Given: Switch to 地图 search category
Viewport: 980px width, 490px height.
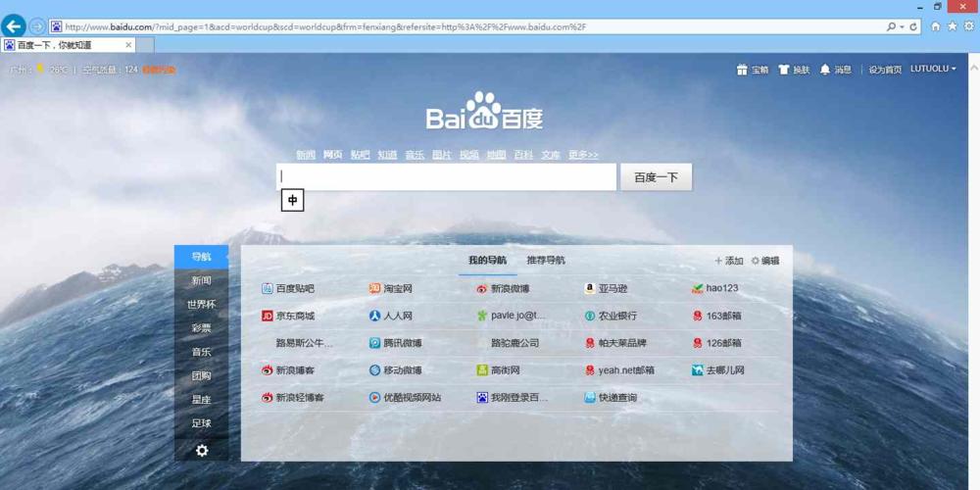Looking at the screenshot, I should [496, 155].
